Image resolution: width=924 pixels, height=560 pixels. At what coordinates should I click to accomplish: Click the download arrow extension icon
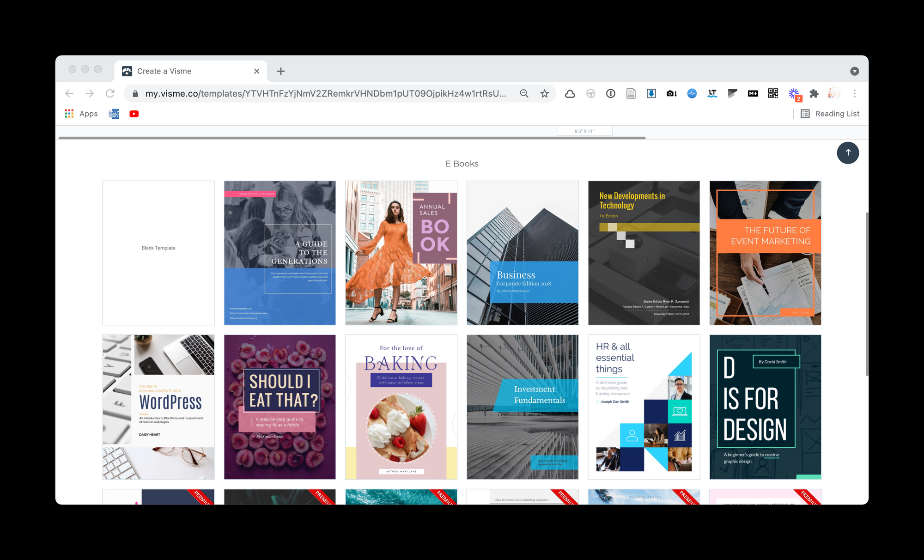tap(651, 94)
